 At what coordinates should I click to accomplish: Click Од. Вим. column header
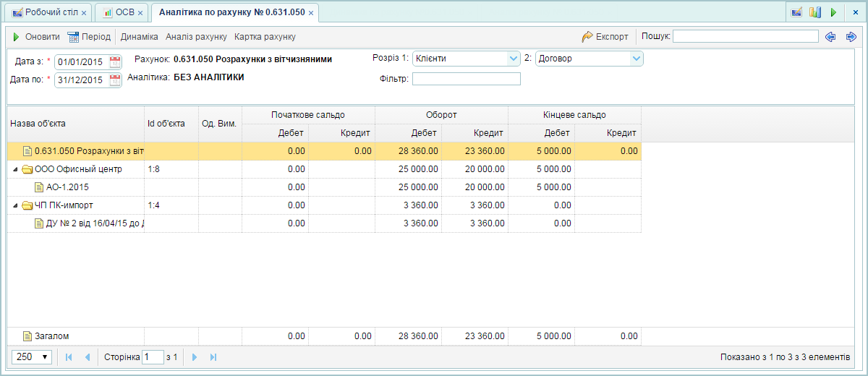click(221, 124)
